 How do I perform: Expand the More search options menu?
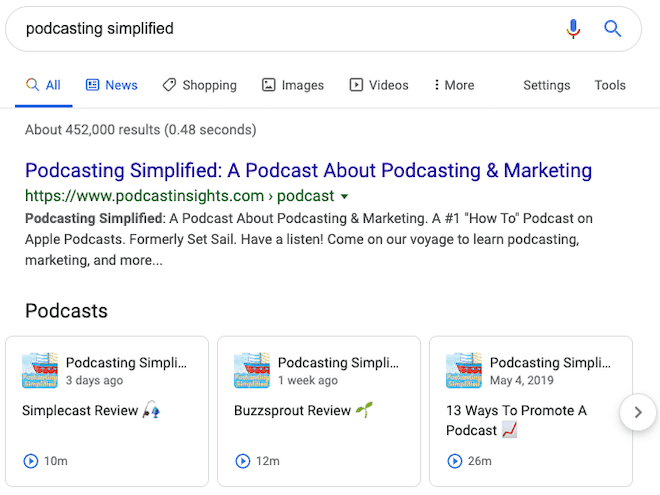(454, 85)
